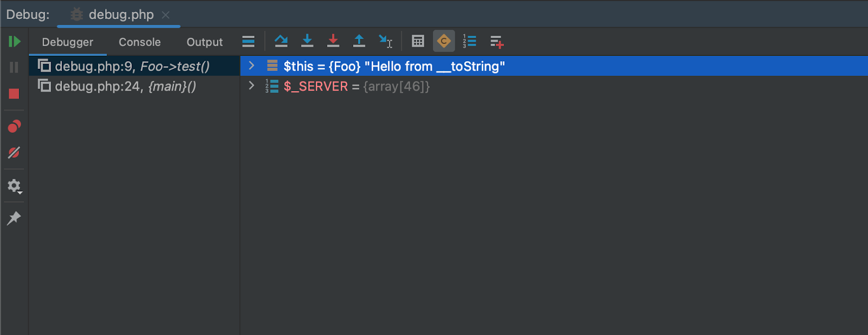
Task: Pin the debug tab
Action: tap(14, 218)
